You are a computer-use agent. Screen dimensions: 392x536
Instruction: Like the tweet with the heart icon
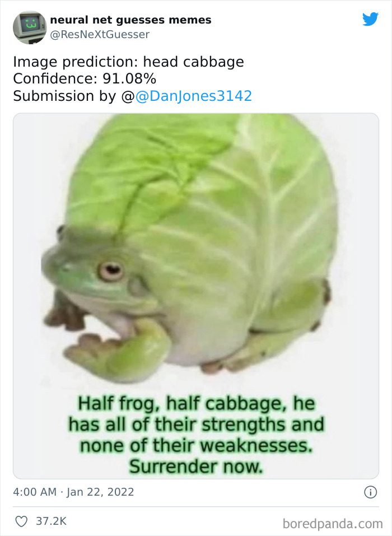(x=21, y=521)
